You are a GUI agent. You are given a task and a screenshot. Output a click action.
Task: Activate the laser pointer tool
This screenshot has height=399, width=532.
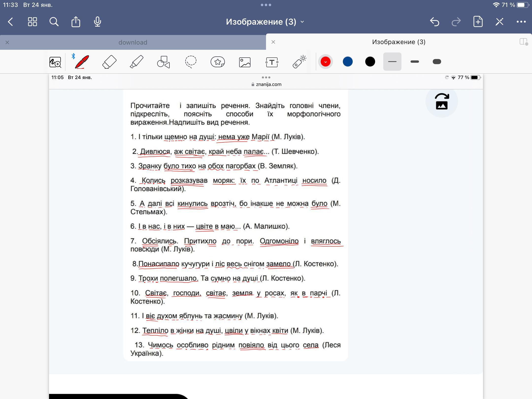[299, 62]
